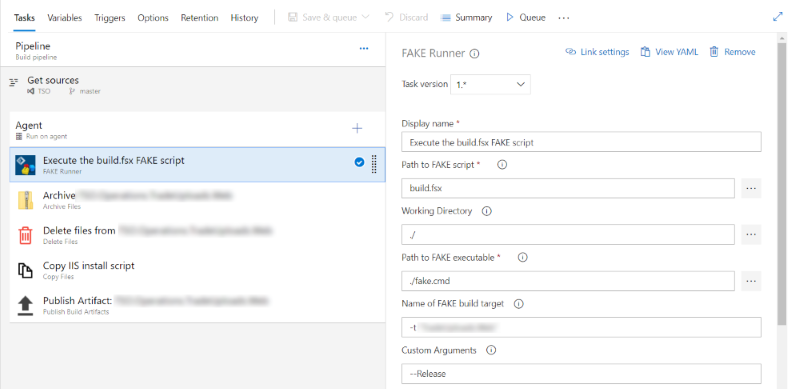Select the Delete files from task
This screenshot has height=389, width=800.
[197, 235]
